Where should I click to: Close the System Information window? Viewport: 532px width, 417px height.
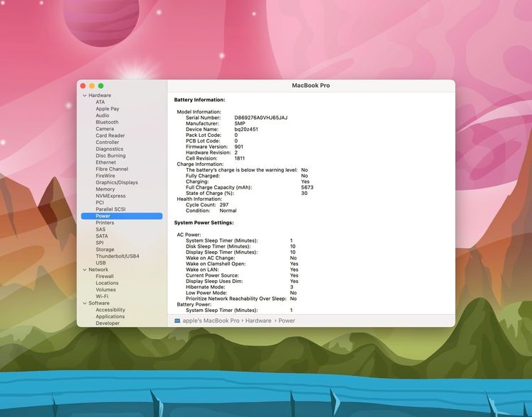pos(83,86)
